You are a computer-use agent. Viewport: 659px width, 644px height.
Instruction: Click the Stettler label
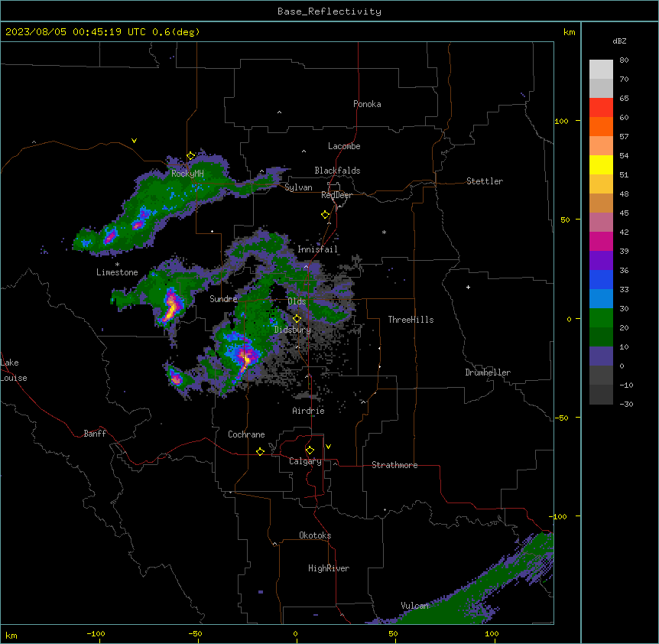pyautogui.click(x=485, y=181)
